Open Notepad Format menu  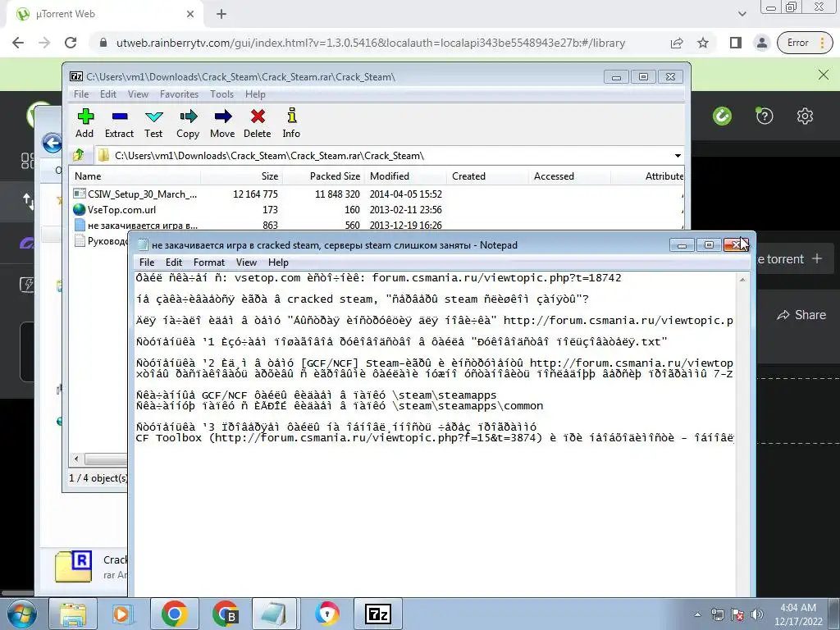coord(209,262)
